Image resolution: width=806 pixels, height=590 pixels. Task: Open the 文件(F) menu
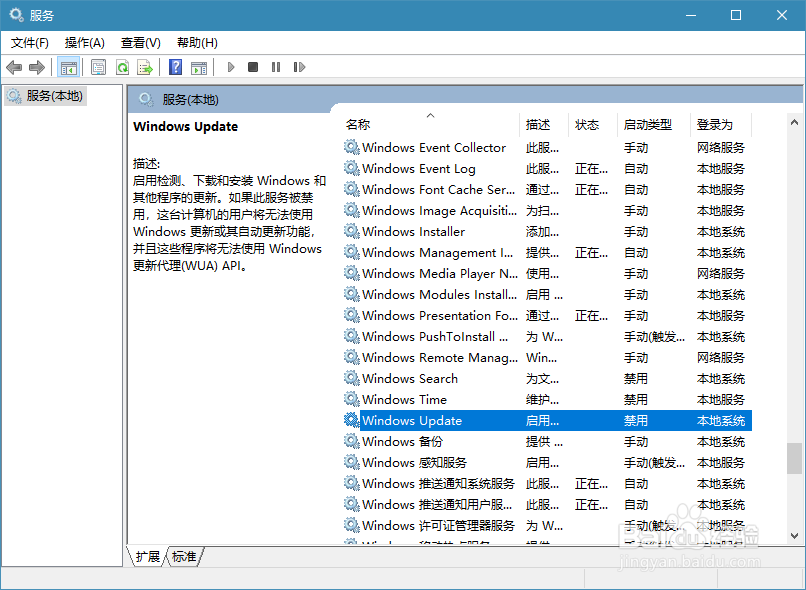point(30,43)
